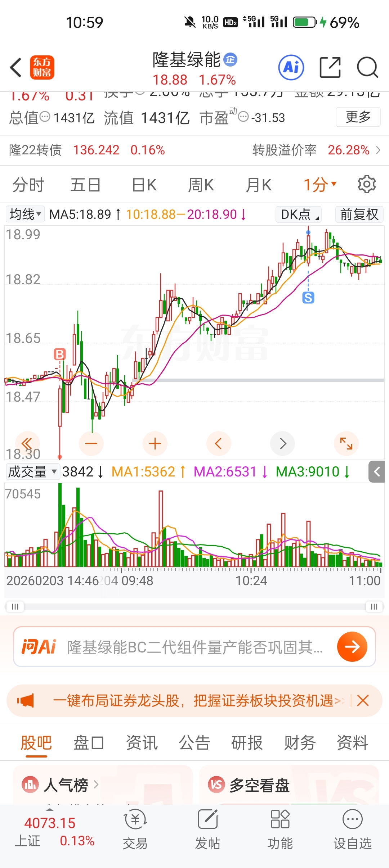Open the 均线 indicator dropdown

(x=25, y=214)
